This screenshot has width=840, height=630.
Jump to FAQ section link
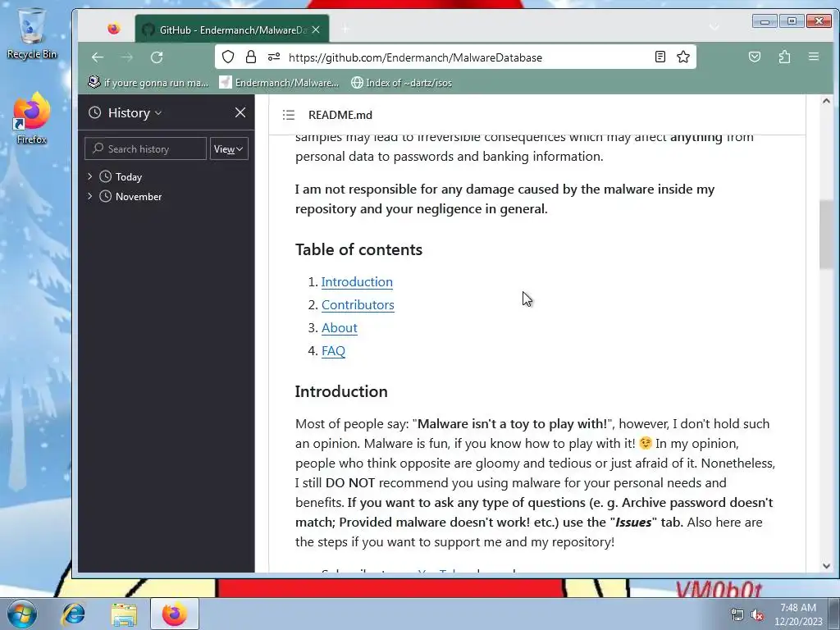(x=333, y=351)
